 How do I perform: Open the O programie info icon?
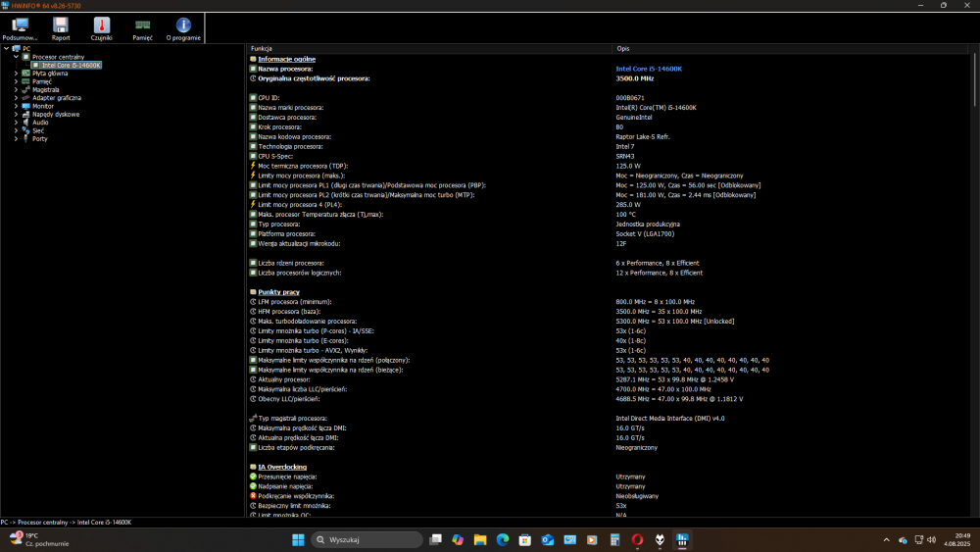pyautogui.click(x=183, y=27)
